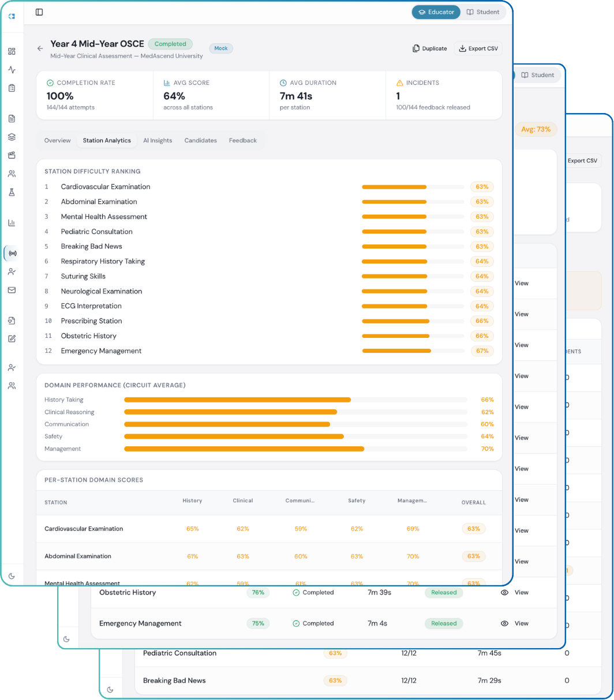Open the clipboard icon in the sidebar
The image size is (614, 700).
(12, 88)
